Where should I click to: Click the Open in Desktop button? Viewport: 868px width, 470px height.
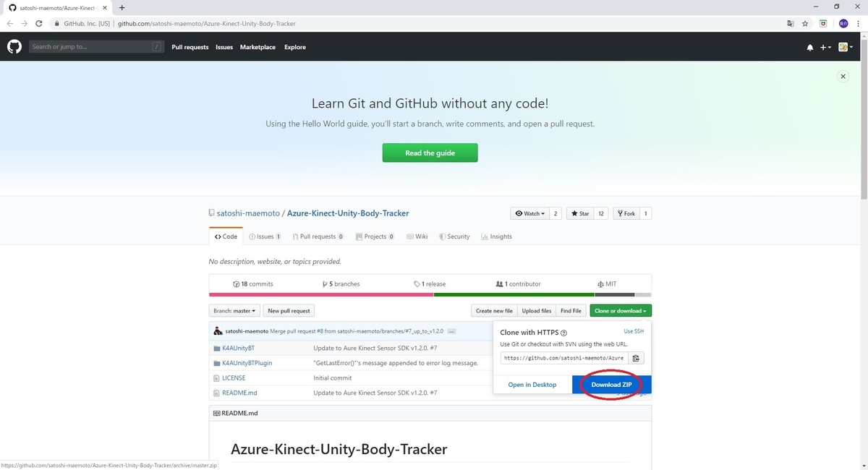tap(532, 385)
